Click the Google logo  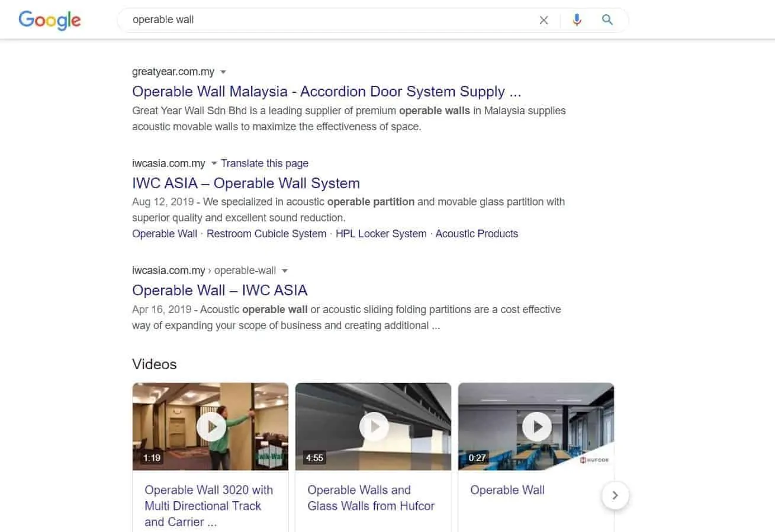tap(50, 20)
